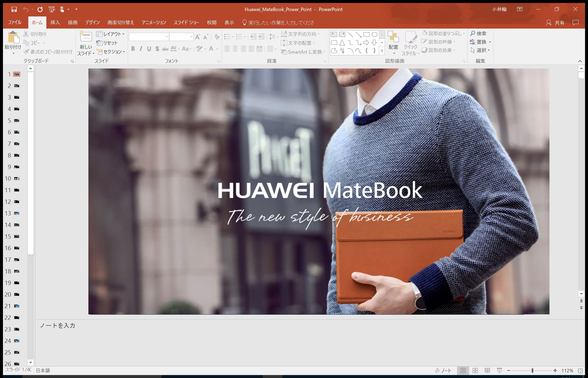The height and width of the screenshot is (378, 588).
Task: Click the New Slide (新しいスライド) icon
Action: click(x=86, y=37)
